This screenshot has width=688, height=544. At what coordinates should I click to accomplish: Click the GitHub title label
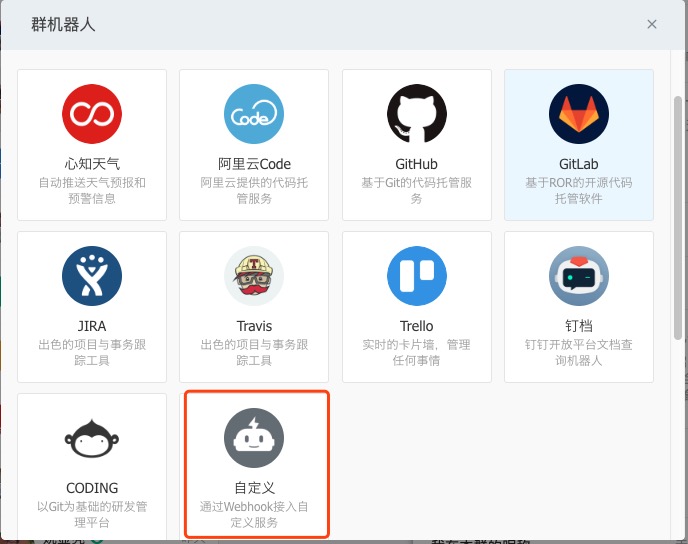click(x=416, y=164)
